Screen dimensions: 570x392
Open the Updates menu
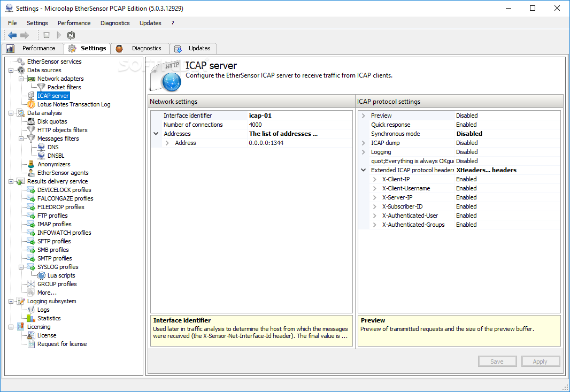point(150,23)
